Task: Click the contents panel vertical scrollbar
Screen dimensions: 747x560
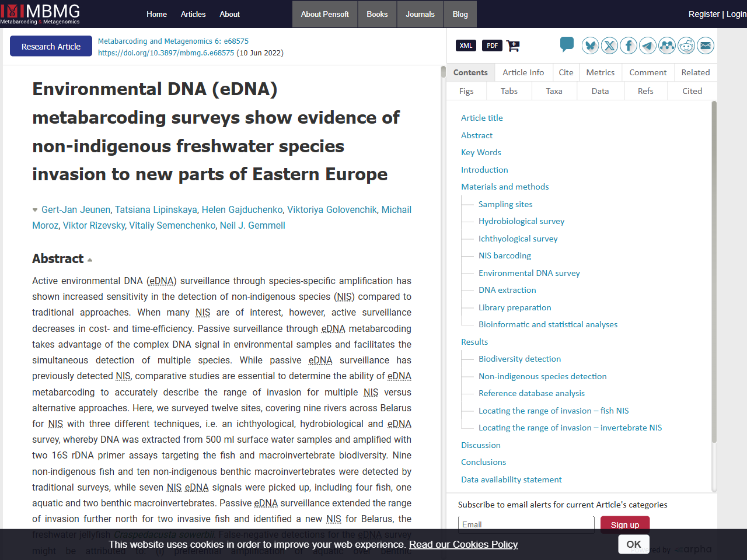Action: 714,271
